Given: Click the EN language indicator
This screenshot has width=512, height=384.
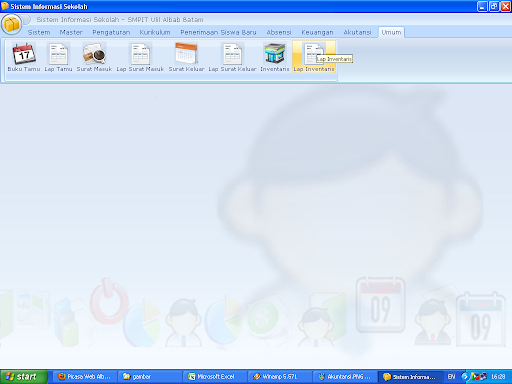Looking at the screenshot, I should pos(451,377).
